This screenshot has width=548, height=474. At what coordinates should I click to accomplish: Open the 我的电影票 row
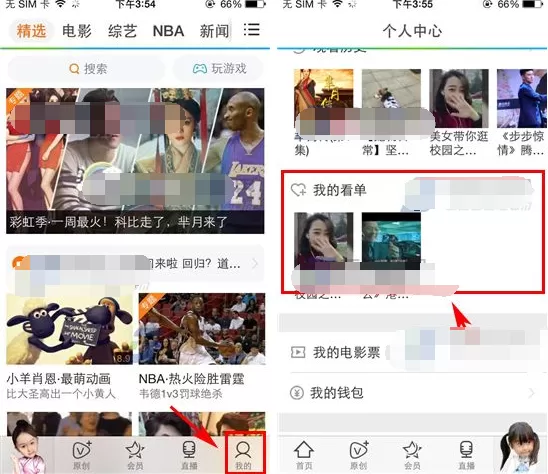pos(412,352)
